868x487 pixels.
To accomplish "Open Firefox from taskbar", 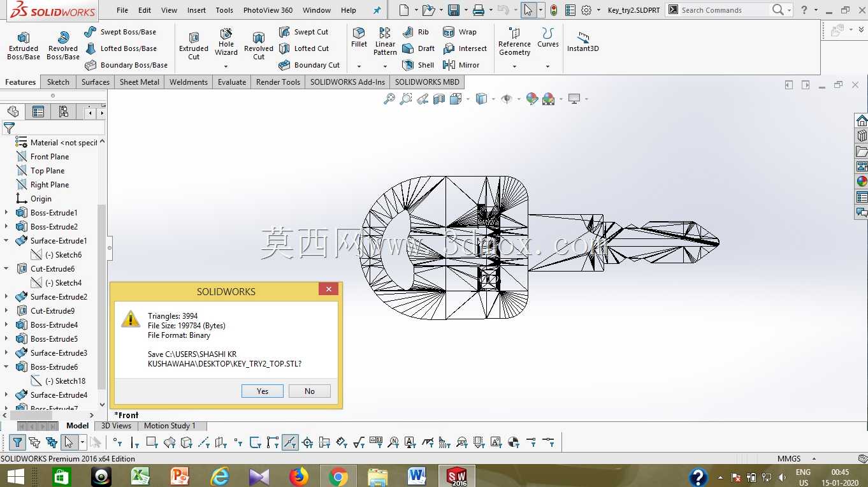I will tap(298, 476).
